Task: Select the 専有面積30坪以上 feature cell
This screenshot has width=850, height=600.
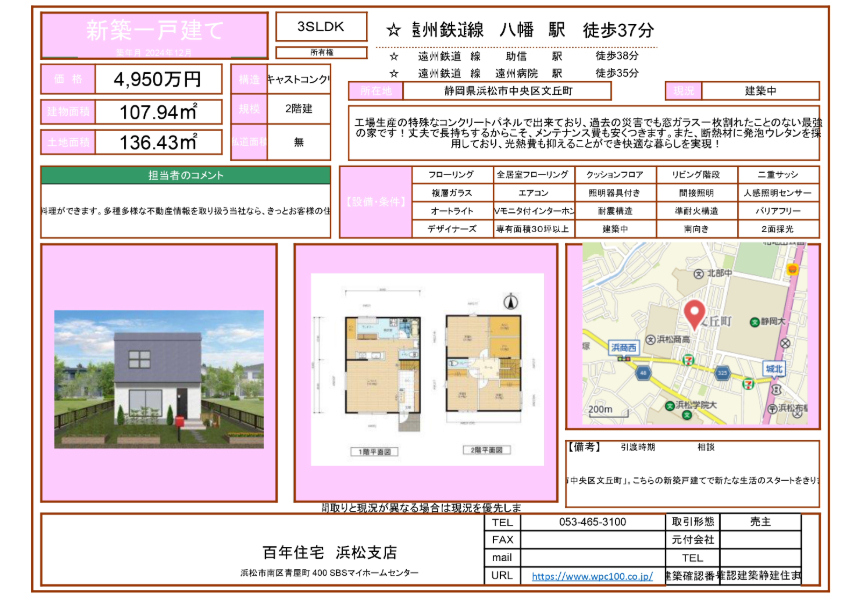Action: click(x=533, y=229)
